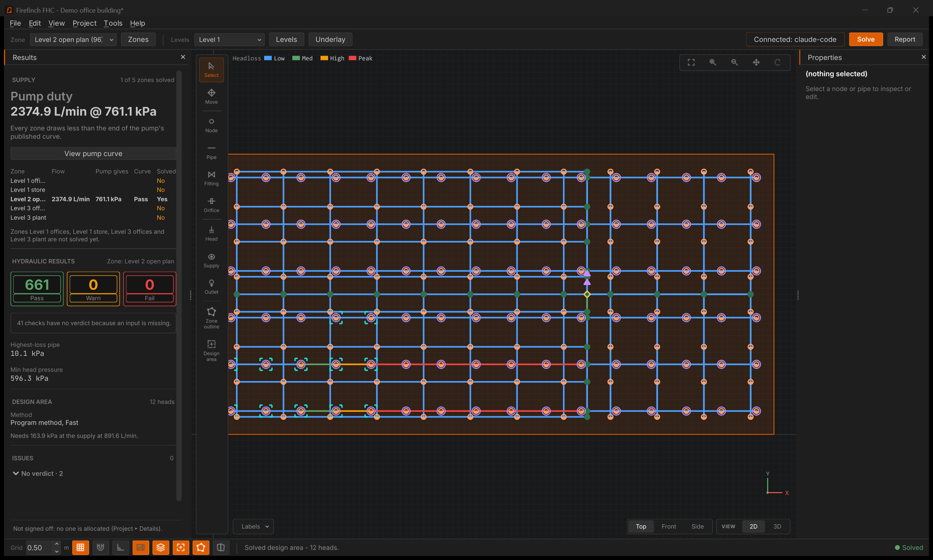The width and height of the screenshot is (933, 560).
Task: Click the Low headloss blue swatch
Action: [x=268, y=58]
